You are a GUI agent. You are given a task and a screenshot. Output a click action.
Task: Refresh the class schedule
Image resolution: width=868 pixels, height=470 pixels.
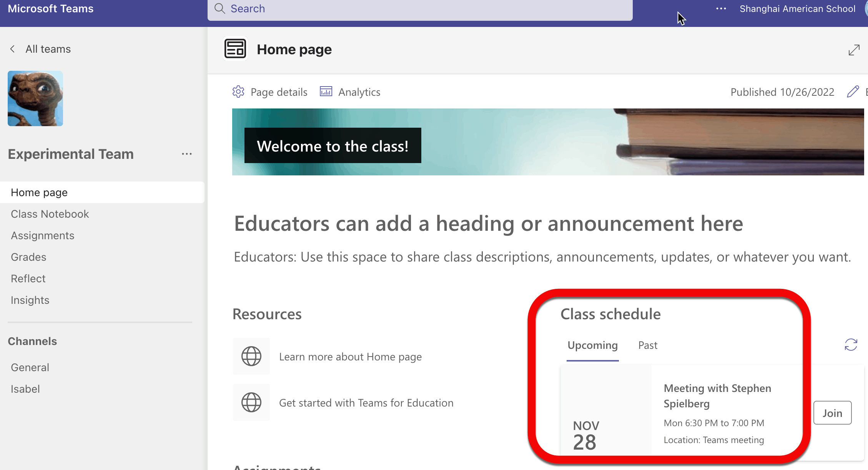851,345
